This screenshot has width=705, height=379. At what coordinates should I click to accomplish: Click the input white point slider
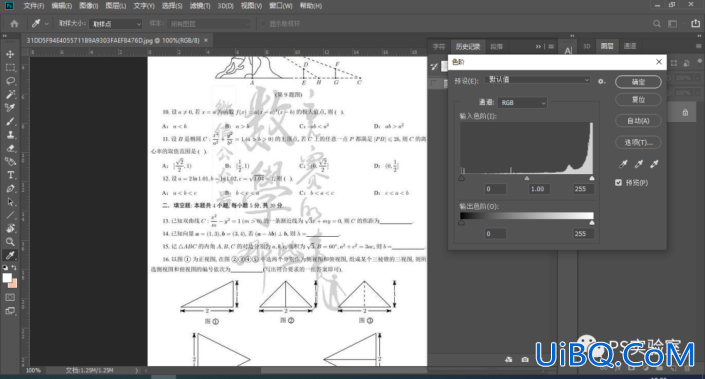tap(592, 178)
